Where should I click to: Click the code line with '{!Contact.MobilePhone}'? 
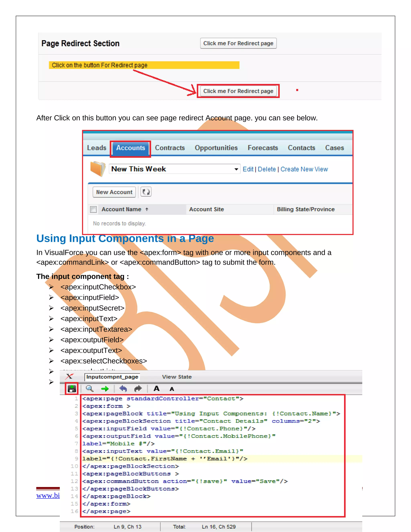179,436
